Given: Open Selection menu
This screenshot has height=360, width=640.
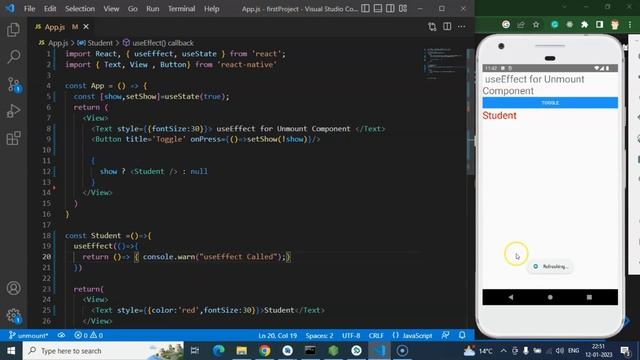Looking at the screenshot, I should point(80,9).
